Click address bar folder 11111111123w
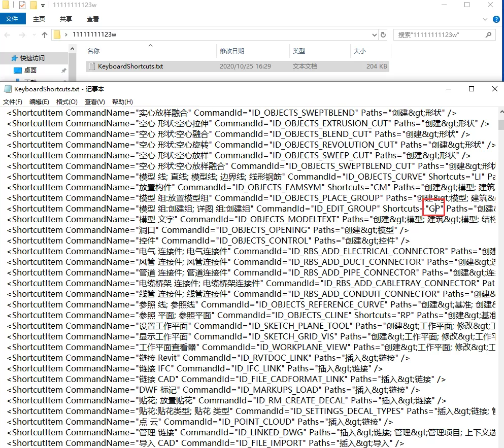The width and height of the screenshot is (504, 448). [94, 35]
